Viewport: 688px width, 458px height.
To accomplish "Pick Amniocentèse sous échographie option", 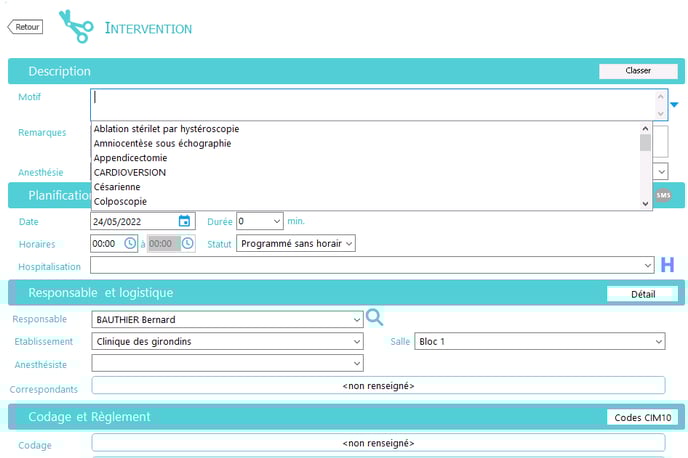I will pos(162,143).
